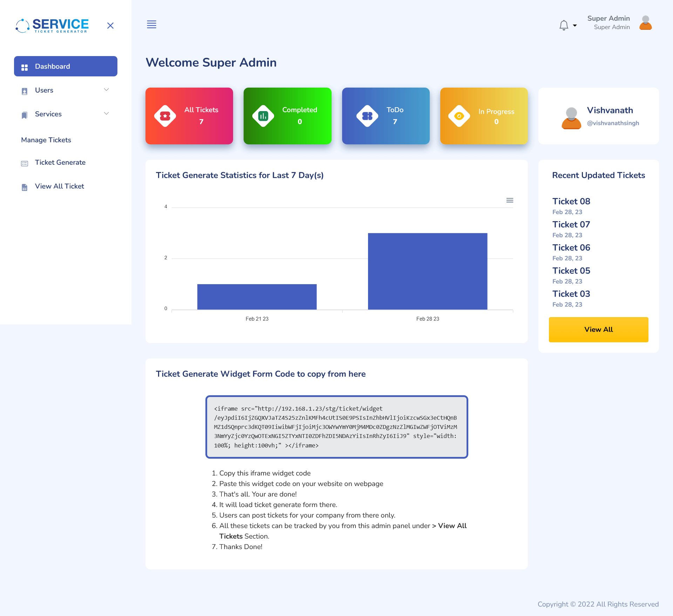
Task: Open the All Tickets card
Action: tap(189, 116)
